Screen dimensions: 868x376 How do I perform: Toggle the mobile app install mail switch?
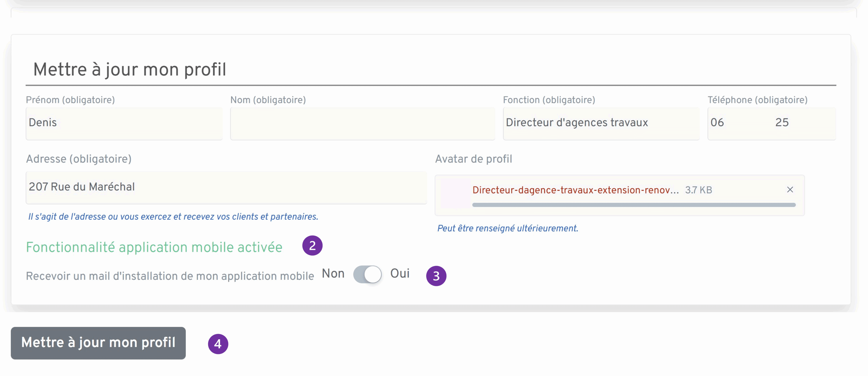[367, 274]
